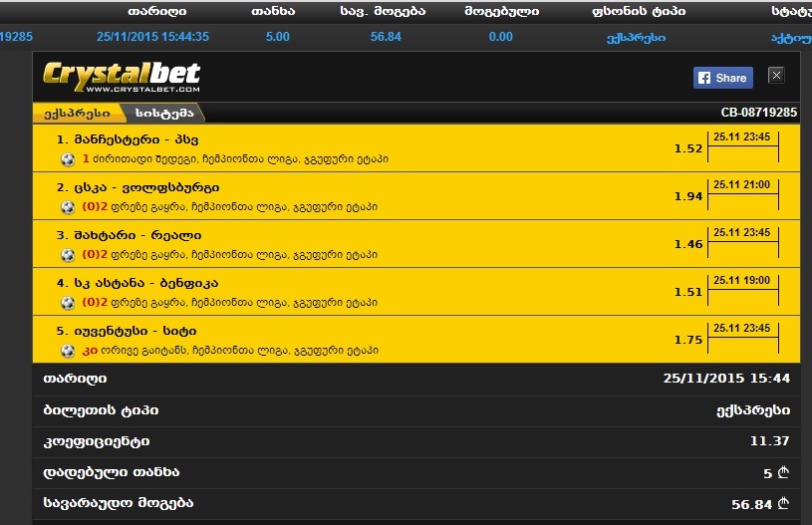Click soccer ball icon in მანჩესტერი - პსვ row
Screen dimensions: 812x525
[x=68, y=159]
